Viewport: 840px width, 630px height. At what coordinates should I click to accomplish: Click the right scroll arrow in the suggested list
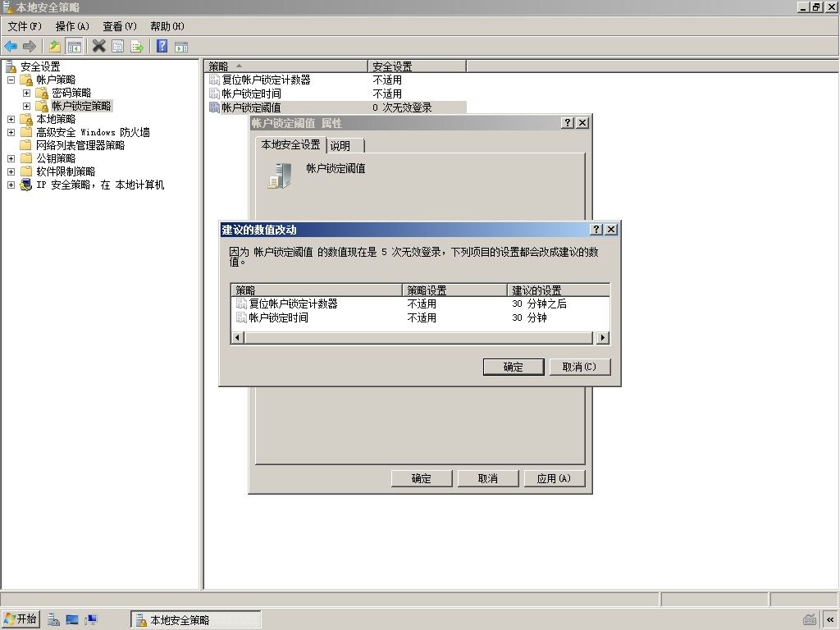602,337
